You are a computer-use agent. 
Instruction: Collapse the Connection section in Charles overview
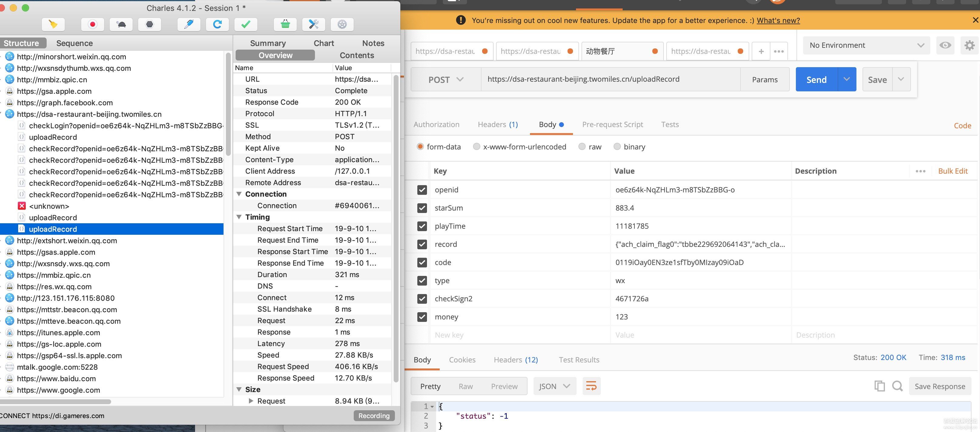click(x=239, y=194)
